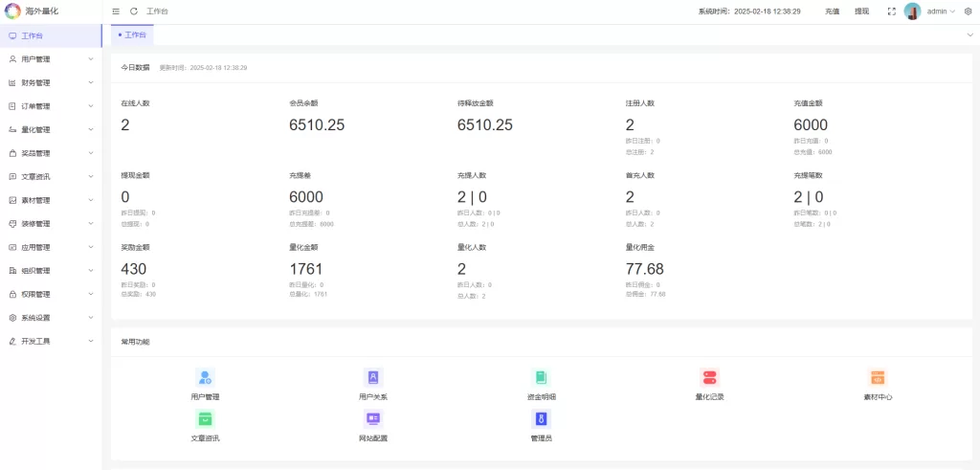
Task: Open the 量化记录 shortcut icon
Action: coord(709,377)
